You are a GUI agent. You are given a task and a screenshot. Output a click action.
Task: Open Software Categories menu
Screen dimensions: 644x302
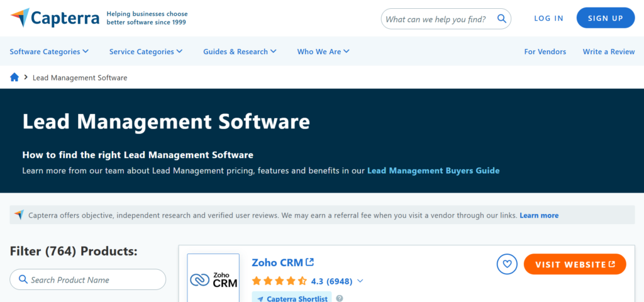(49, 52)
